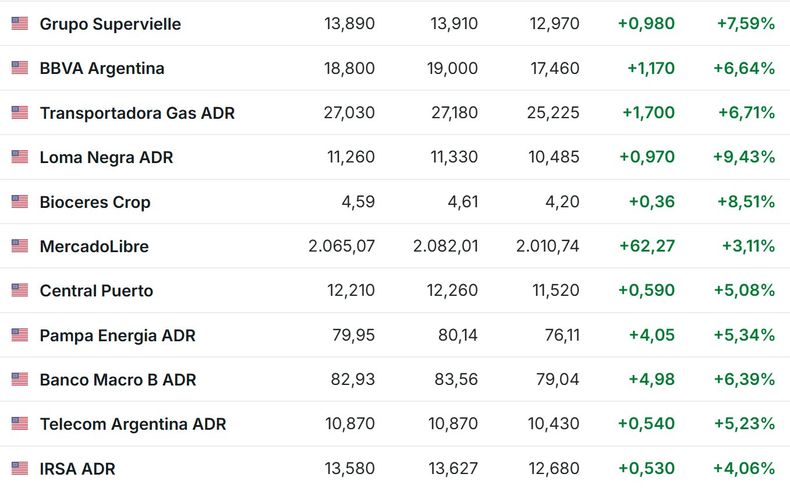The image size is (790, 488).
Task: Click MercadoLibre's last price 2.065,07
Action: [x=342, y=246]
